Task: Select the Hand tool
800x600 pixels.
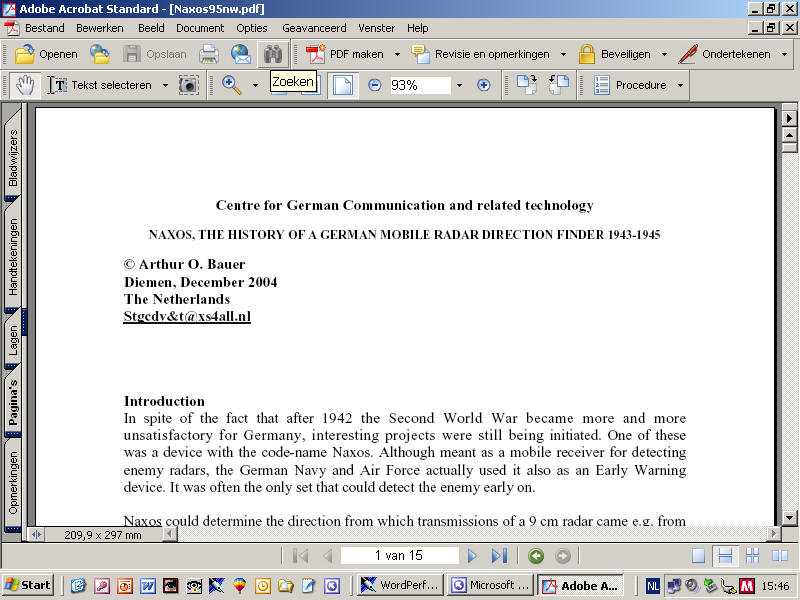Action: (24, 86)
